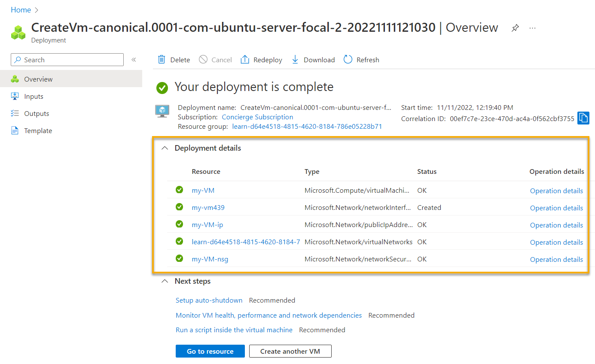
Task: Open Monitor VM health and performance link
Action: click(269, 315)
